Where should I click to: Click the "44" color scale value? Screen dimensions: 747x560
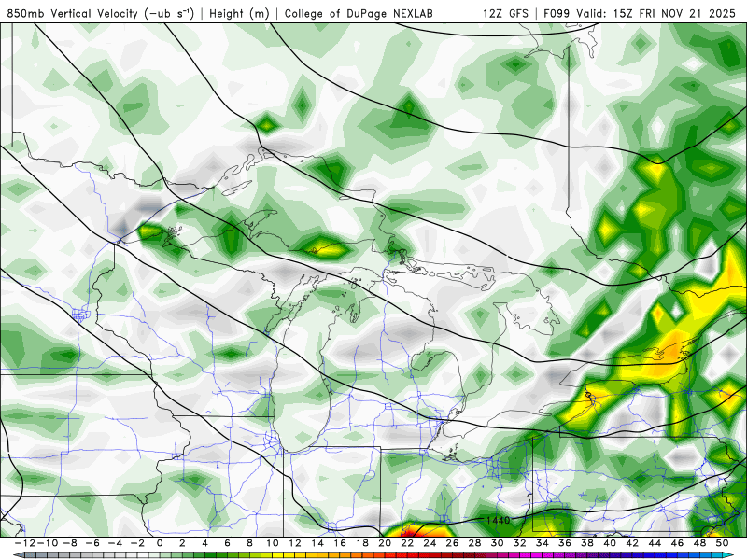655,543
